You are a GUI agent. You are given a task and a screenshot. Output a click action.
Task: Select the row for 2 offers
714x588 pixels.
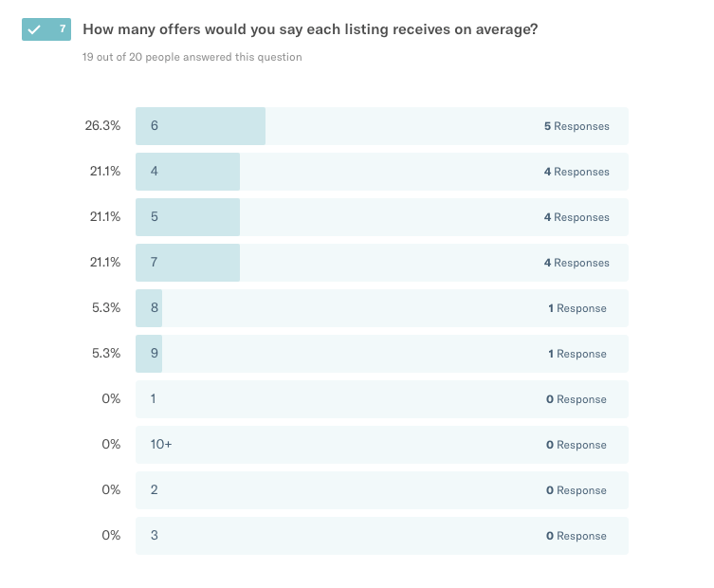[x=381, y=490]
